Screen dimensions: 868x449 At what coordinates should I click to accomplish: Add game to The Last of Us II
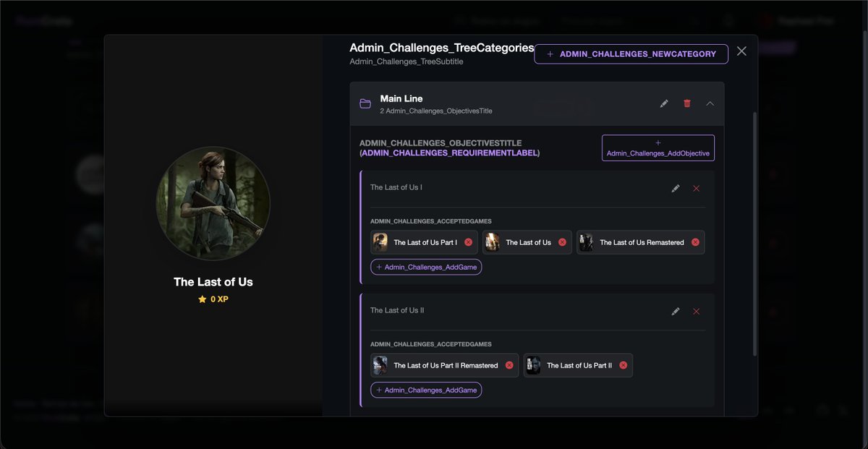pyautogui.click(x=426, y=390)
